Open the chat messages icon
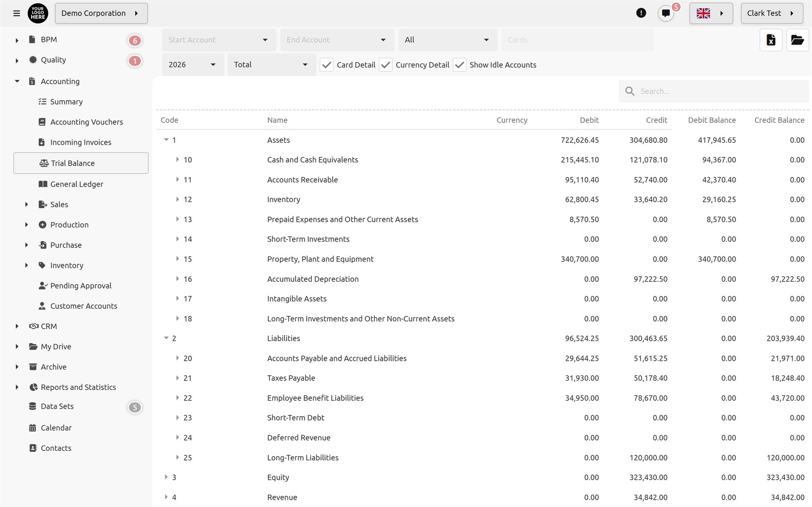 (x=666, y=13)
